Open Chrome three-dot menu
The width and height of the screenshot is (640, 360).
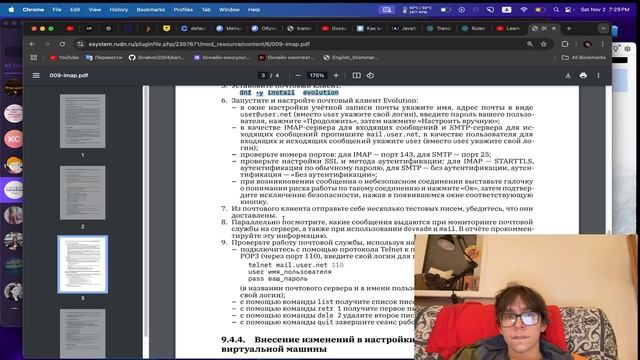pos(602,44)
